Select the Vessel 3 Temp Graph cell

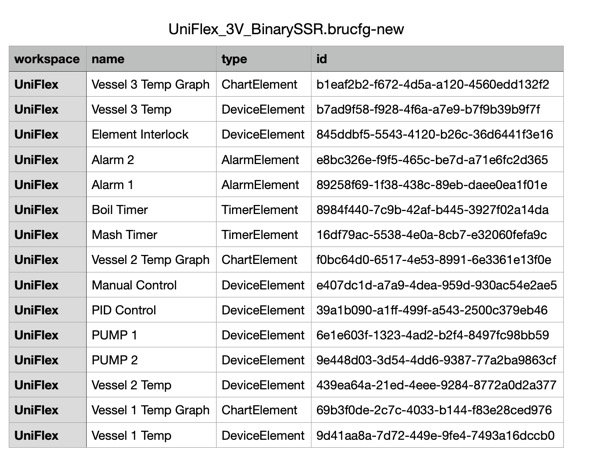point(152,84)
